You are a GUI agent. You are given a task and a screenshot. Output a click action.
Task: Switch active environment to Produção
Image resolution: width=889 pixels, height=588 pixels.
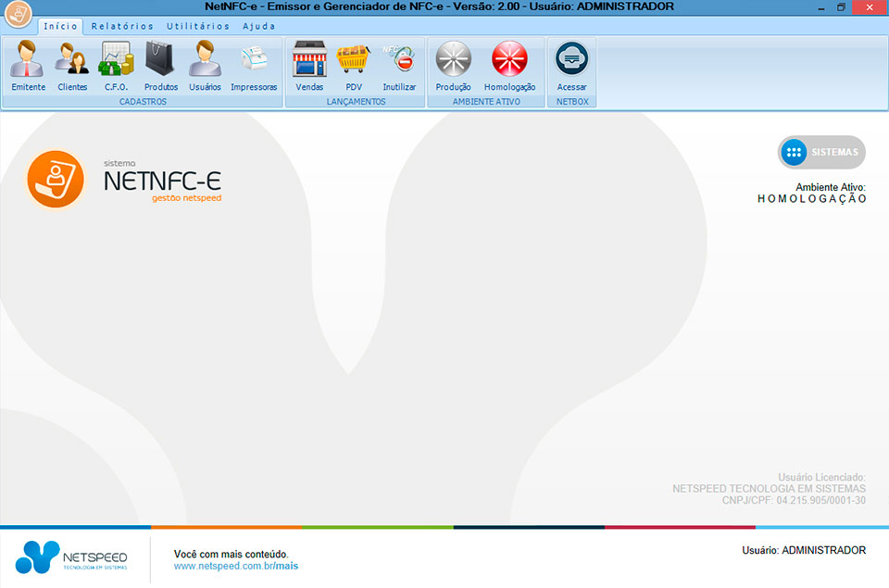click(453, 66)
